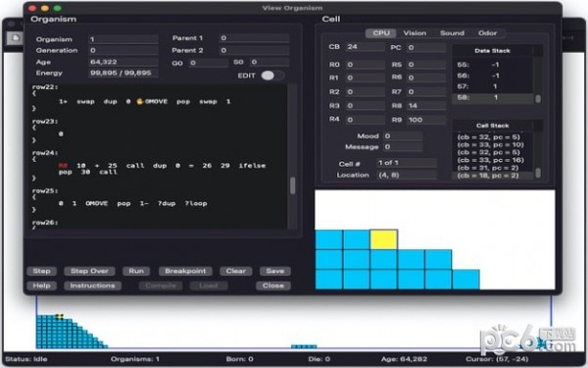Switch to the Vision tab
This screenshot has width=588, height=368.
[415, 33]
